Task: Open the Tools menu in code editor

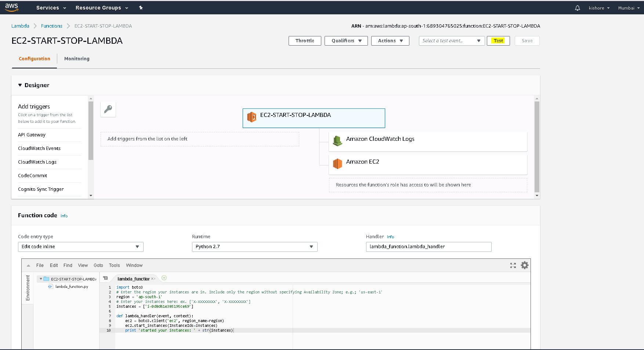Action: click(114, 265)
